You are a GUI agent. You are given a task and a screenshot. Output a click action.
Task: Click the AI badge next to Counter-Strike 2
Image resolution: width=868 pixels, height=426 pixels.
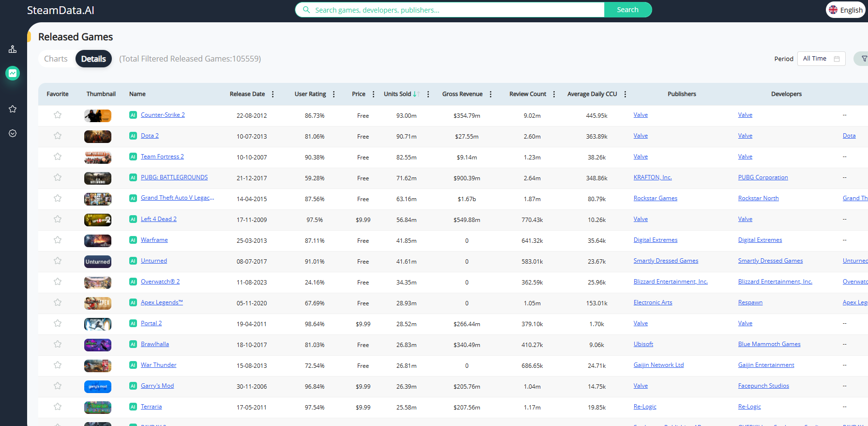pyautogui.click(x=133, y=115)
